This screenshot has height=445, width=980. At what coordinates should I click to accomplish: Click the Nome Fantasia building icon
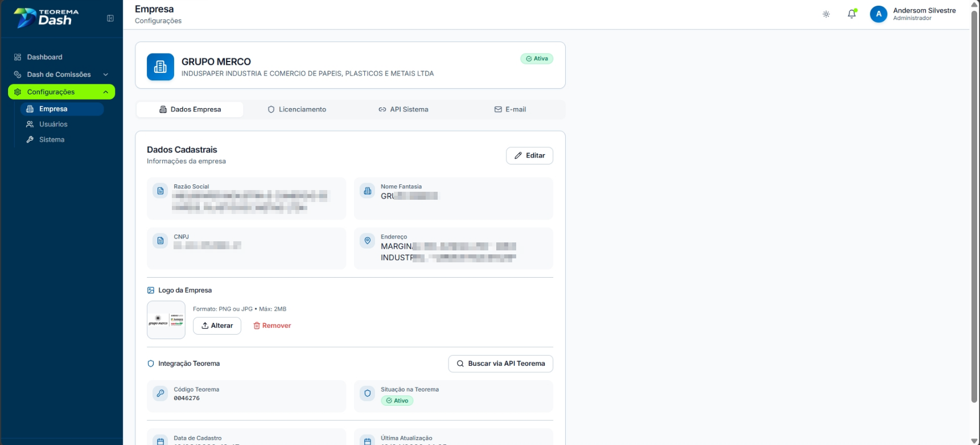pyautogui.click(x=368, y=191)
